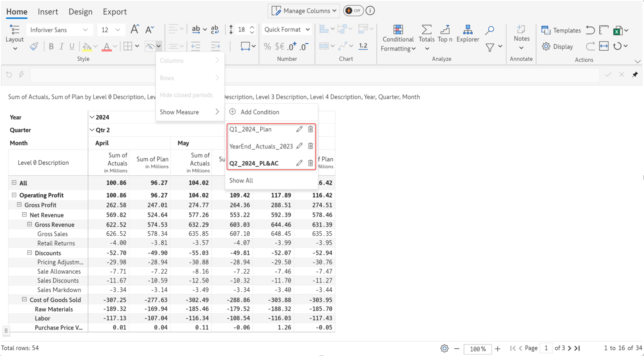Screen dimensions: 644x356
Task: Click the undo arrow in Actions
Action: coord(590,30)
